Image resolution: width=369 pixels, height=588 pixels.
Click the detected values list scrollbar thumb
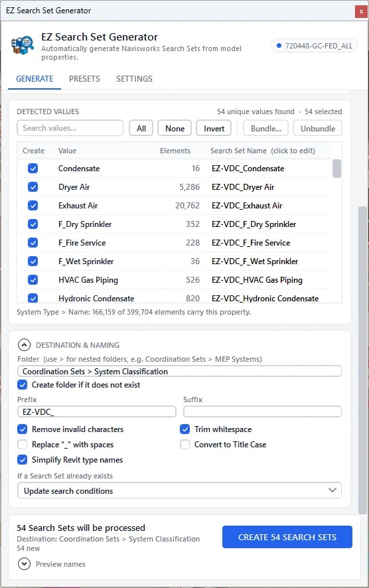click(x=336, y=169)
